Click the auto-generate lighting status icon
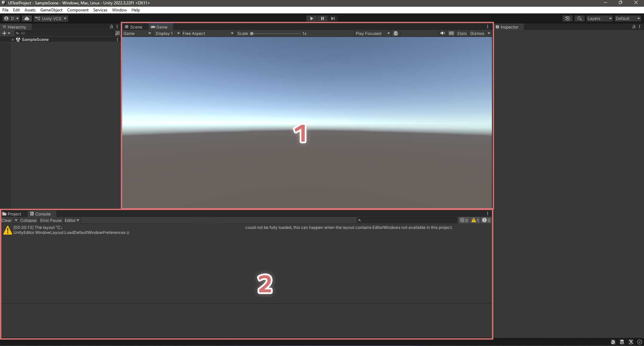The image size is (644, 346). pos(631,342)
